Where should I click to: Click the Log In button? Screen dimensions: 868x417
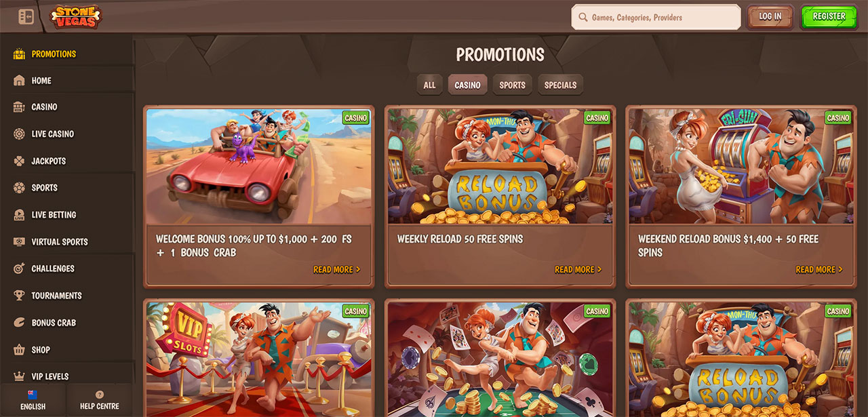click(770, 17)
